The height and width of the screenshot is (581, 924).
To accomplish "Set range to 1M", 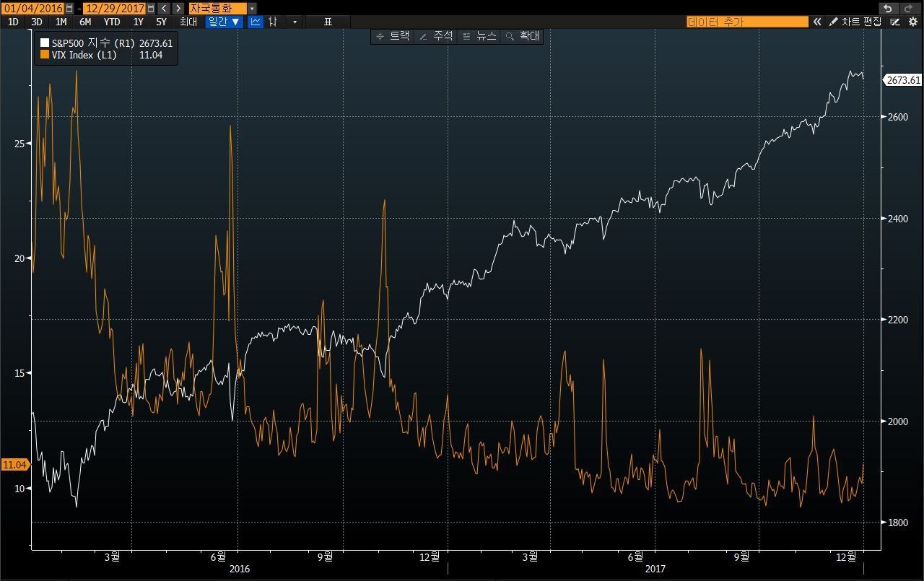I will [x=61, y=22].
